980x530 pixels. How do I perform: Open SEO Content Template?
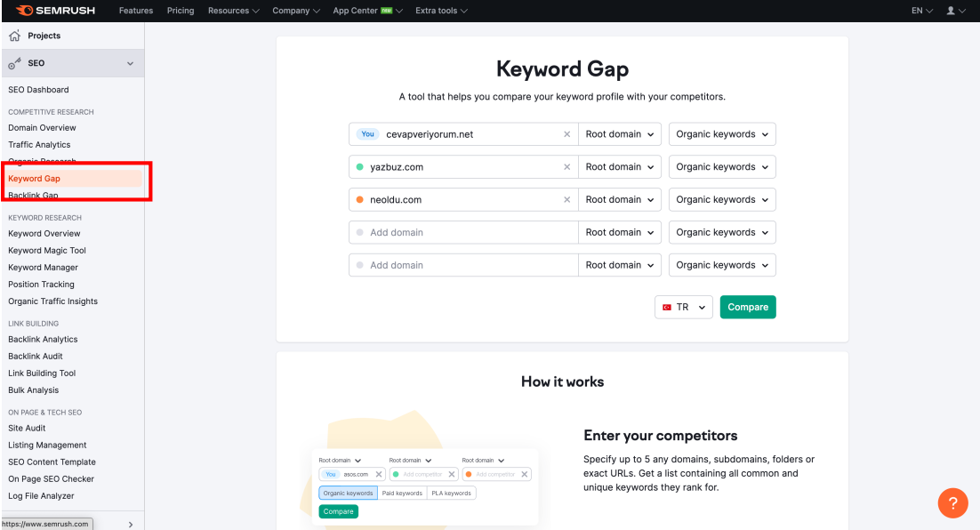coord(52,462)
